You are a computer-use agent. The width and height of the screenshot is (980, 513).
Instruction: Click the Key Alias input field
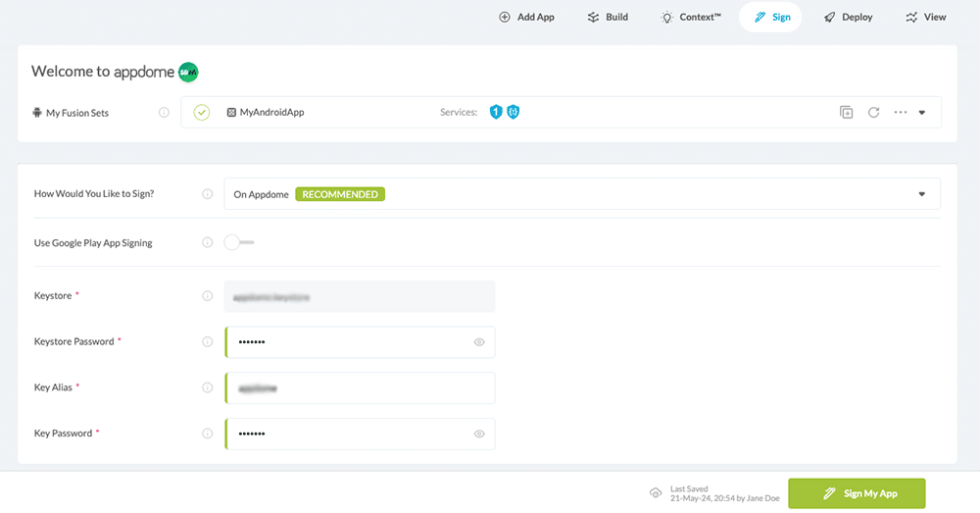click(x=359, y=387)
